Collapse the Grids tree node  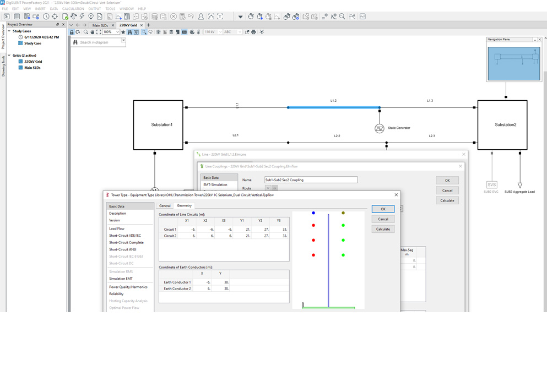click(x=9, y=56)
